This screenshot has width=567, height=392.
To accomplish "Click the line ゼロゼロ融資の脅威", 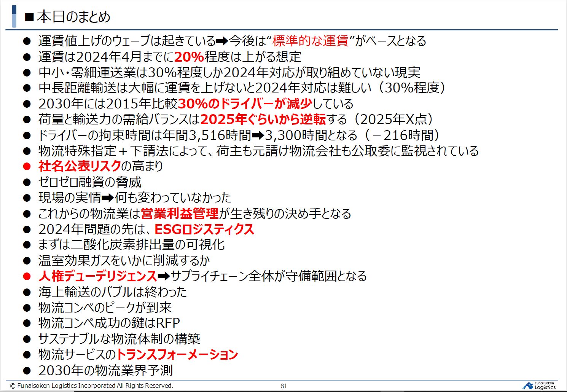I will coord(90,182).
